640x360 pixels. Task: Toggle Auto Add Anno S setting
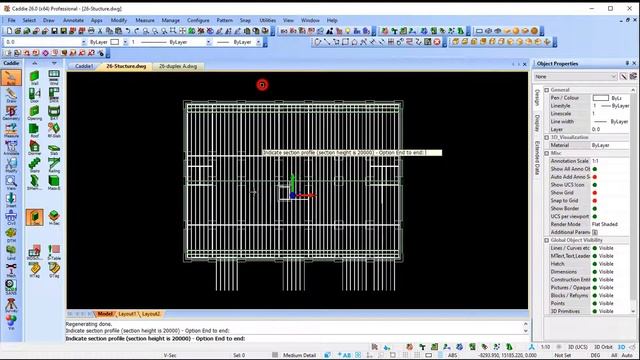point(595,177)
